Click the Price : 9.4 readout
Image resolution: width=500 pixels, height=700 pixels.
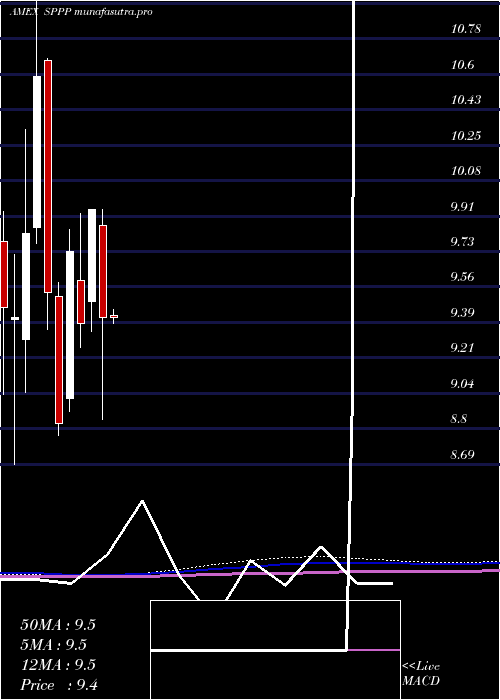[60, 685]
